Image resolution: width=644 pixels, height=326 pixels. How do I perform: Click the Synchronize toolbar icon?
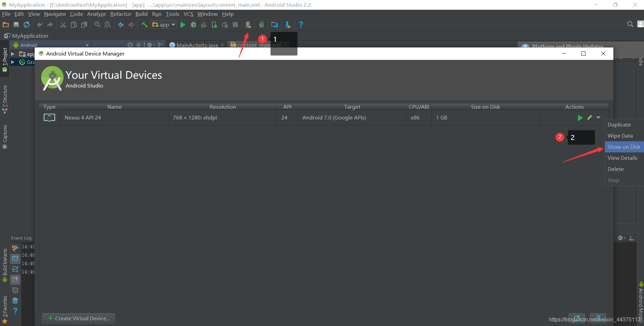[27, 25]
